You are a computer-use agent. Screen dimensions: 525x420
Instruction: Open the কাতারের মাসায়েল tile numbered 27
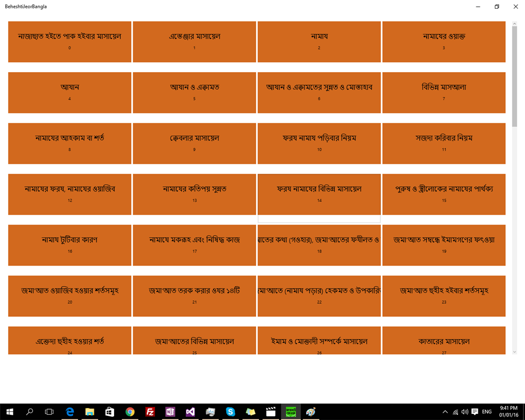point(444,340)
